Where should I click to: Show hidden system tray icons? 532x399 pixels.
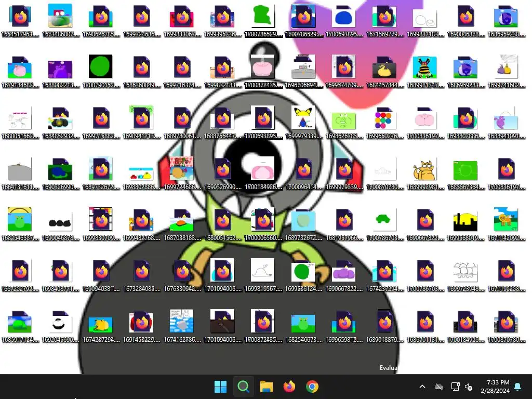tap(422, 387)
